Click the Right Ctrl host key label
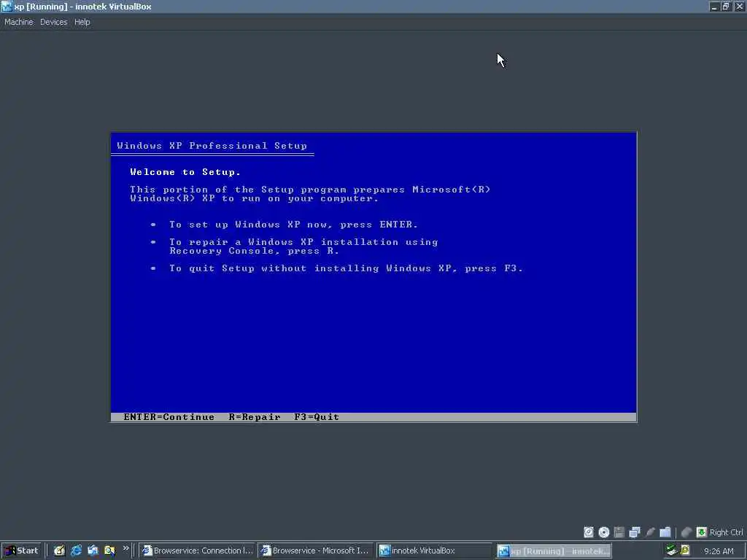This screenshot has height=560, width=747. (x=726, y=532)
